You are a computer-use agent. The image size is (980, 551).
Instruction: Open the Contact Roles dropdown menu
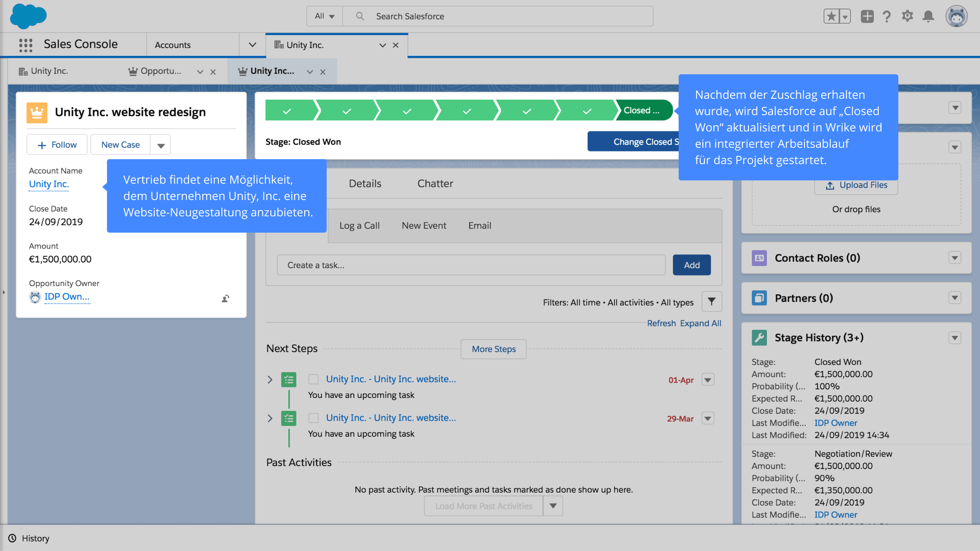point(955,258)
